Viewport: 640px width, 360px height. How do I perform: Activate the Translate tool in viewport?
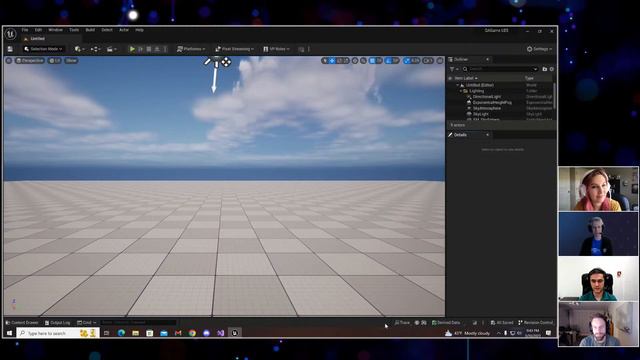pos(332,60)
